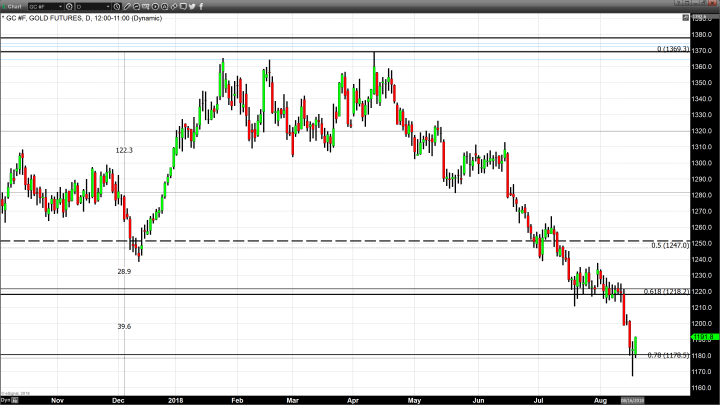Select the 0.618 (1218.2) Fibonacci label
This screenshot has height=405, width=720.
point(666,292)
